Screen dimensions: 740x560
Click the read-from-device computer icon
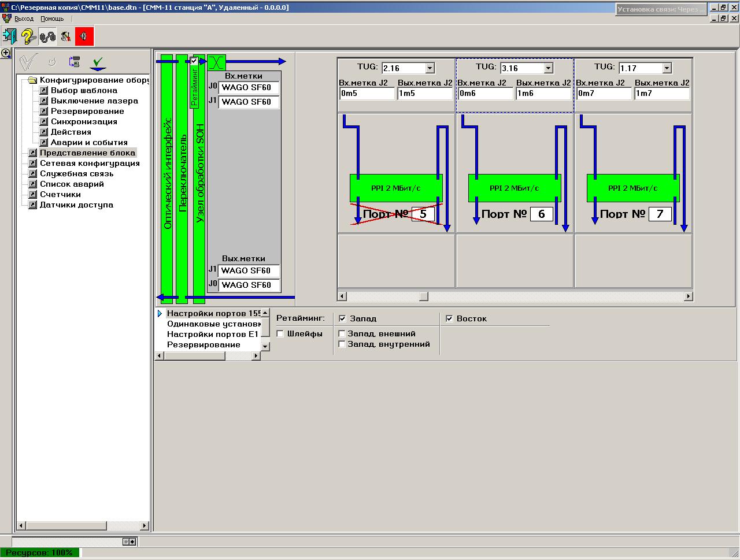[x=74, y=61]
